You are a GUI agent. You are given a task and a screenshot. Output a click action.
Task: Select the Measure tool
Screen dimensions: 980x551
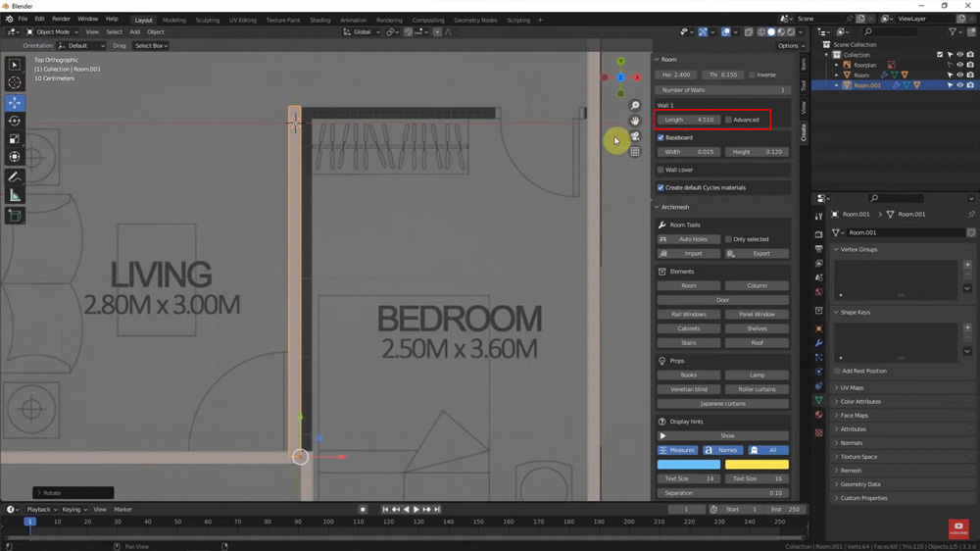tap(15, 196)
